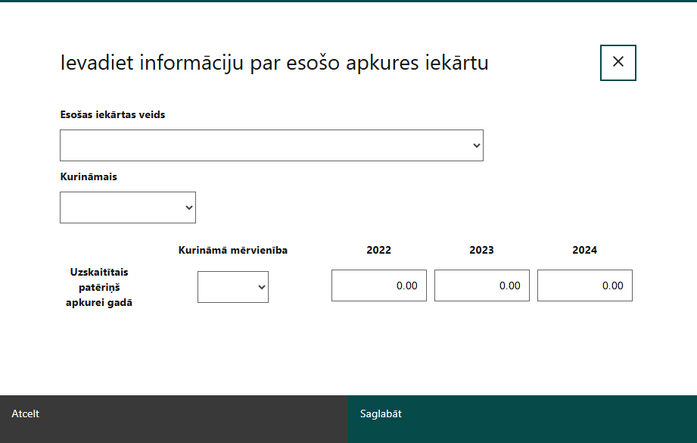
Task: Open the Esošas iekārtas veids dropdown
Action: click(272, 145)
